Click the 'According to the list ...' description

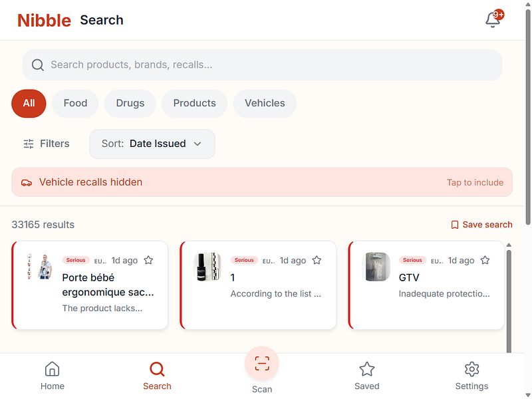[x=275, y=294]
